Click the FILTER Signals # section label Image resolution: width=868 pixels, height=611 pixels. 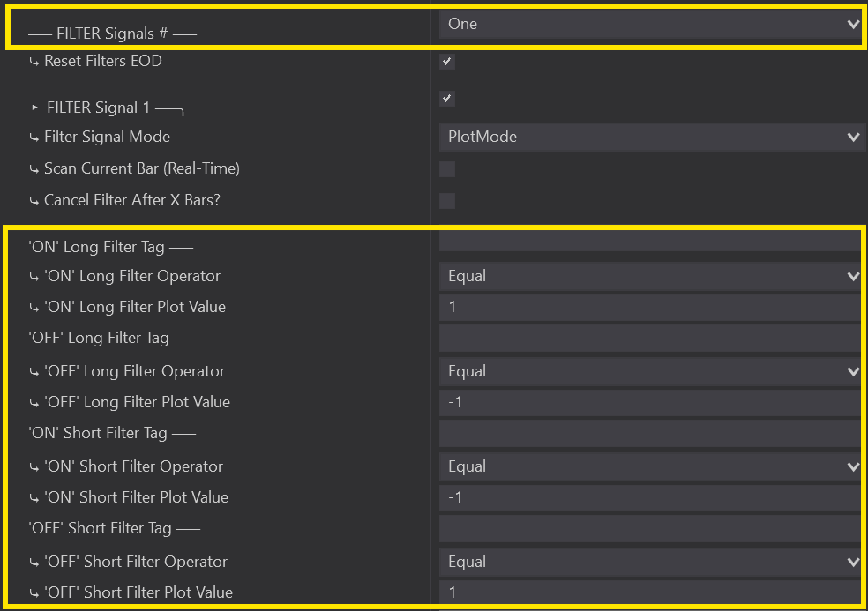(112, 34)
